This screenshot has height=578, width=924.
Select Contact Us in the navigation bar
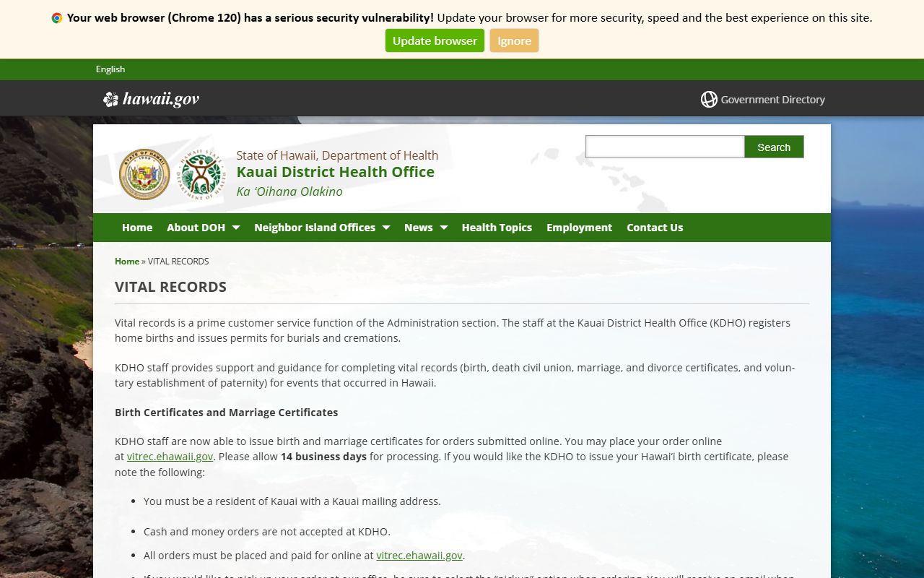point(655,228)
